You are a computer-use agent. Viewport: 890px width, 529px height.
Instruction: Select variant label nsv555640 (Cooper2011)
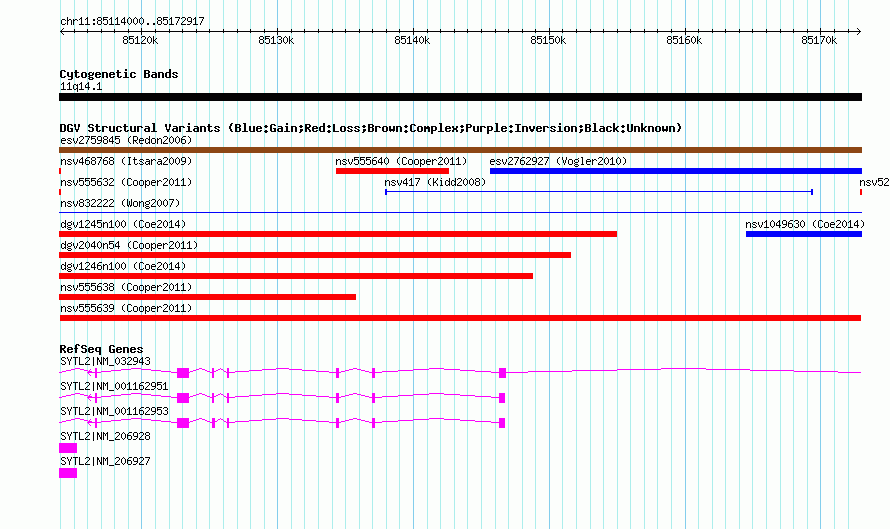[401, 161]
